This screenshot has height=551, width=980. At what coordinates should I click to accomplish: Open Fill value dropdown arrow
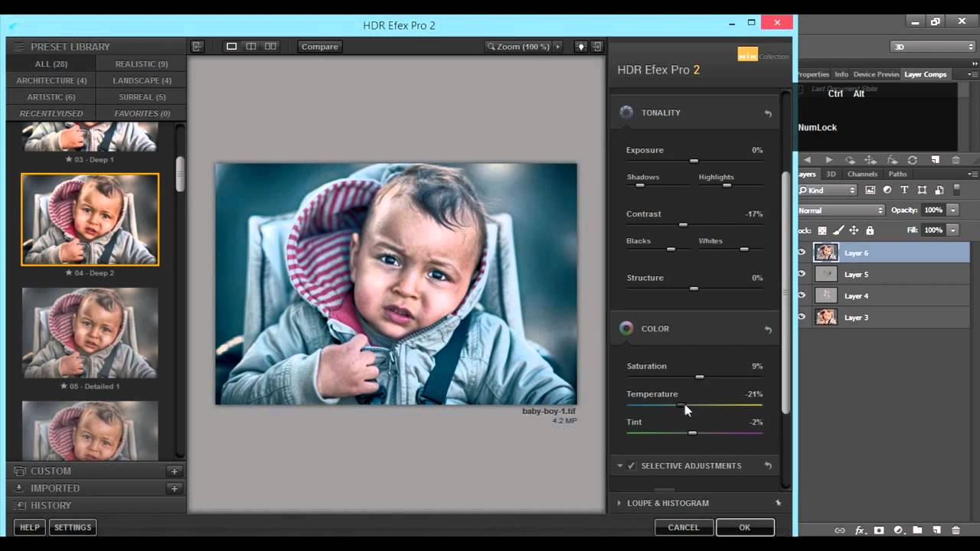point(952,230)
